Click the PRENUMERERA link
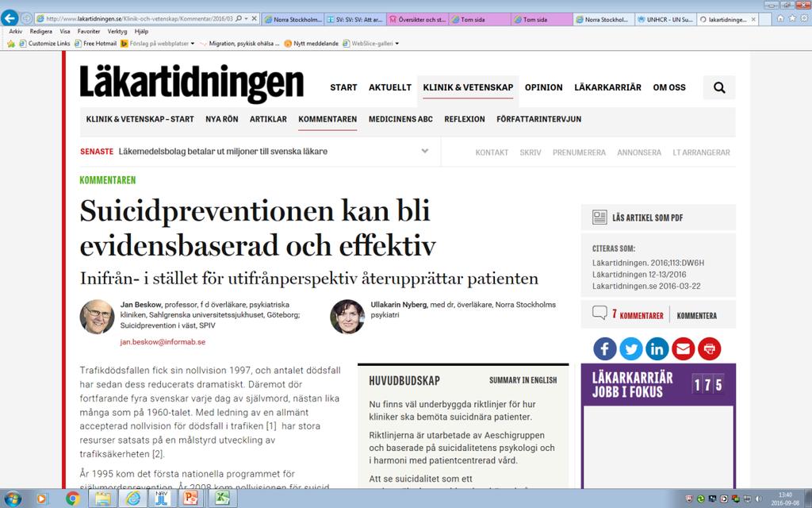 click(x=579, y=152)
